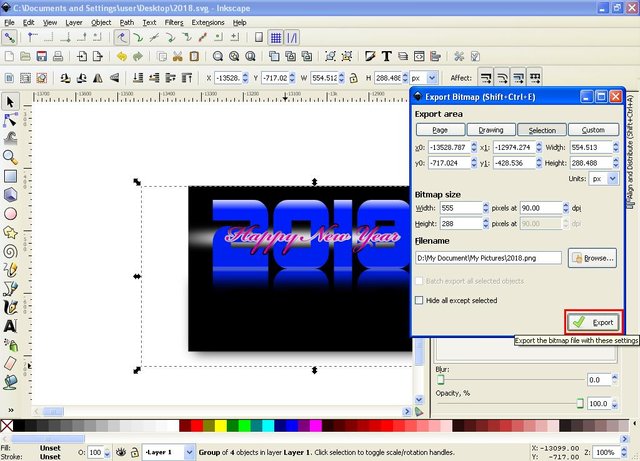This screenshot has height=461, width=640.
Task: Select the Calligraphy tool
Action: [10, 307]
